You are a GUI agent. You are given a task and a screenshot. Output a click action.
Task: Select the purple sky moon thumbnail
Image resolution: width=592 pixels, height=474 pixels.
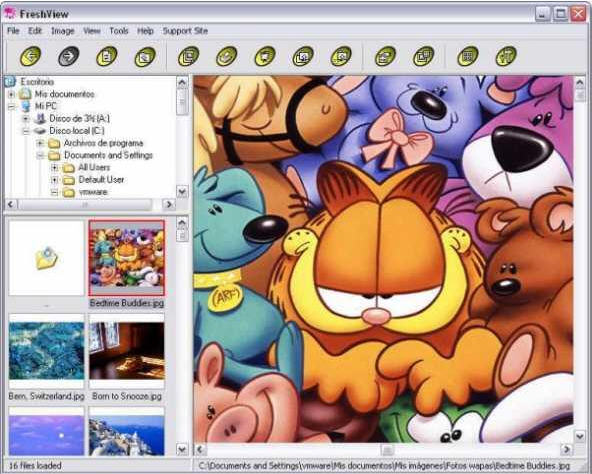click(47, 432)
